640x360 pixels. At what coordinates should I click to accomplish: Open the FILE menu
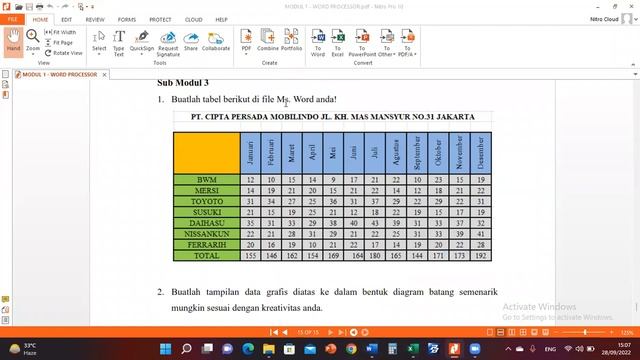pos(12,19)
